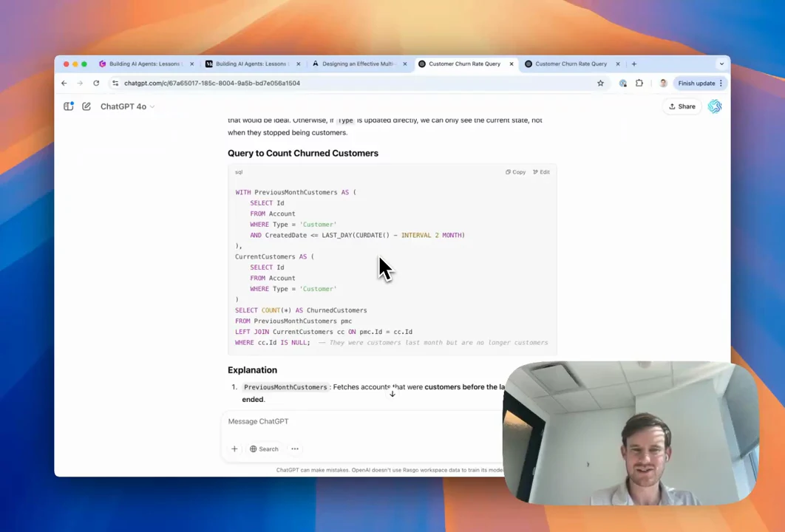Screen dimensions: 785x532
Task: Expand the ChatGPT 4o model dropdown
Action: (128, 106)
